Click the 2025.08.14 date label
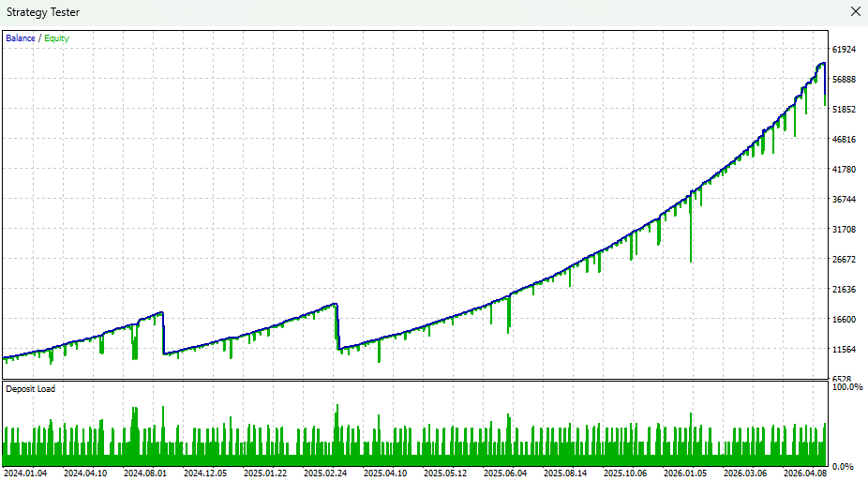 565,473
